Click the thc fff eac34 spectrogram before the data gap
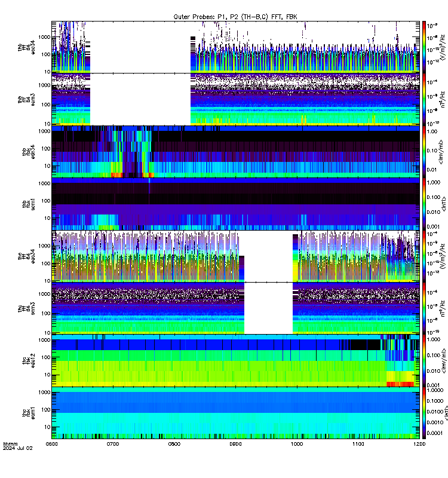448x478 pixels. click(148, 256)
